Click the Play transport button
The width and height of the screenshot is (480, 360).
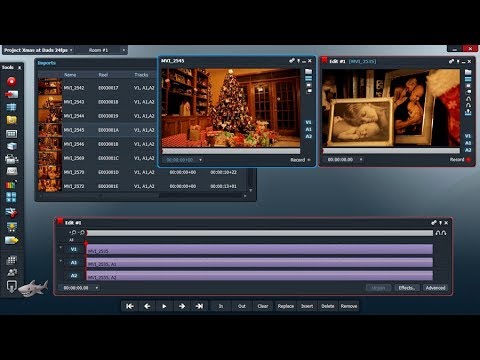pos(164,306)
